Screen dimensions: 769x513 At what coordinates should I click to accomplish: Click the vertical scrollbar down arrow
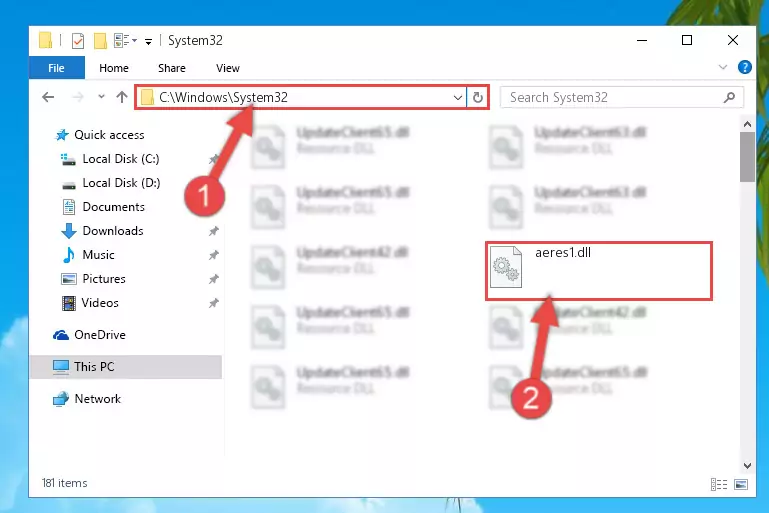pyautogui.click(x=747, y=466)
